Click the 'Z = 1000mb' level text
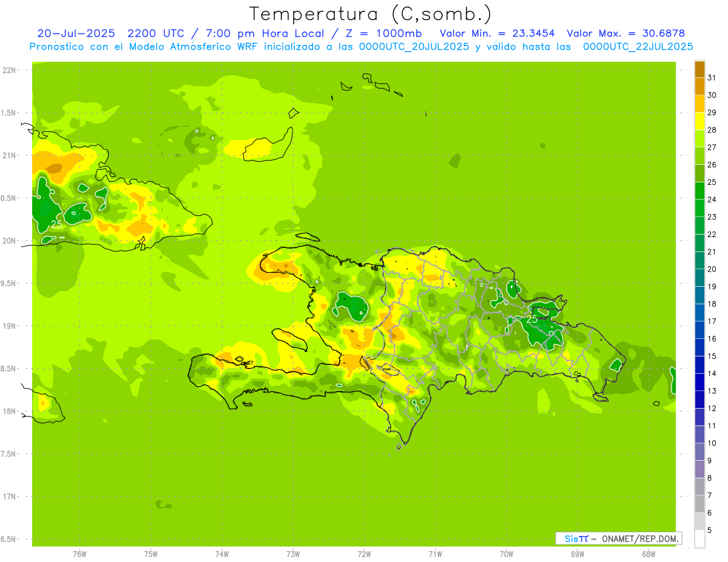This screenshot has width=728, height=562. coord(384,33)
